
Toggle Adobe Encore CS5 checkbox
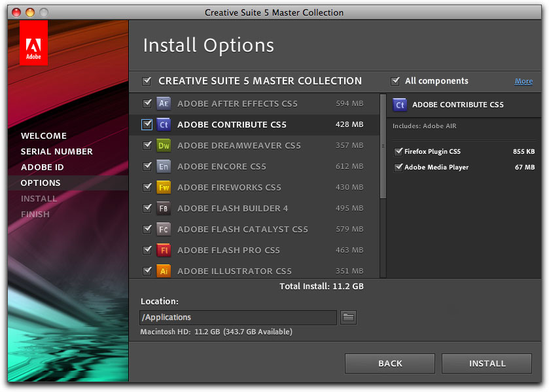147,166
